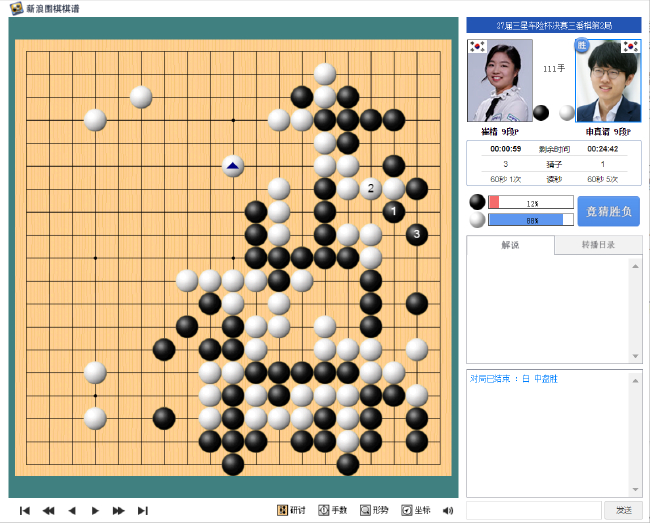The height and width of the screenshot is (523, 650).
Task: Toggle the 坐标 coordinates checkbox
Action: pos(415,510)
